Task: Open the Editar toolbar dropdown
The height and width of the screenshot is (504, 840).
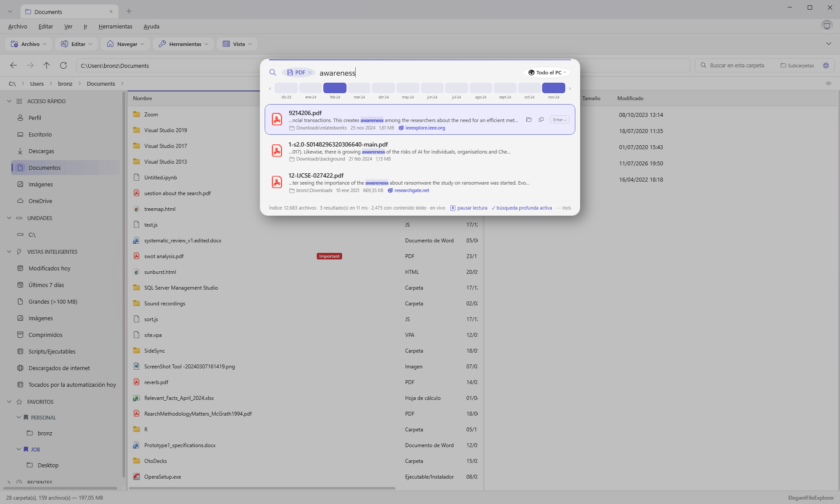Action: click(x=77, y=44)
